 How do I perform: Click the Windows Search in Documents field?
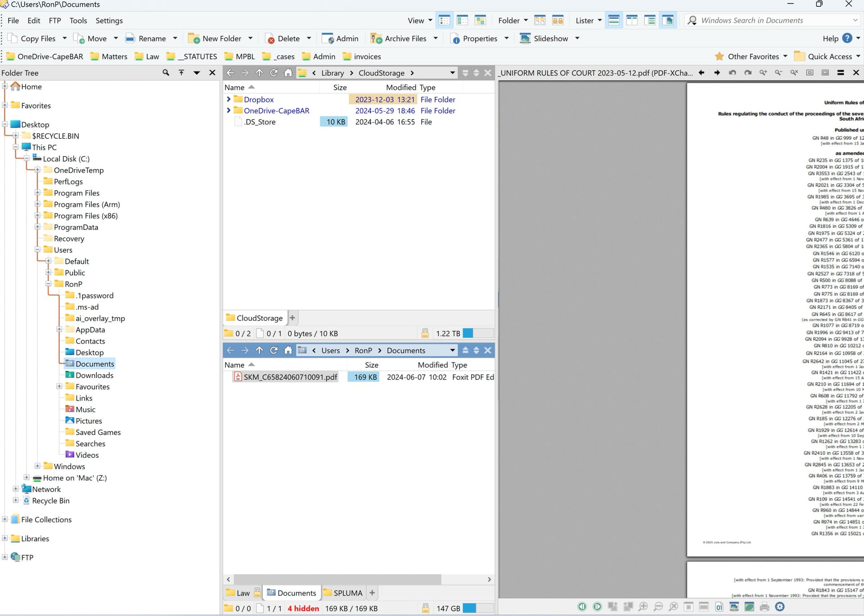point(772,20)
